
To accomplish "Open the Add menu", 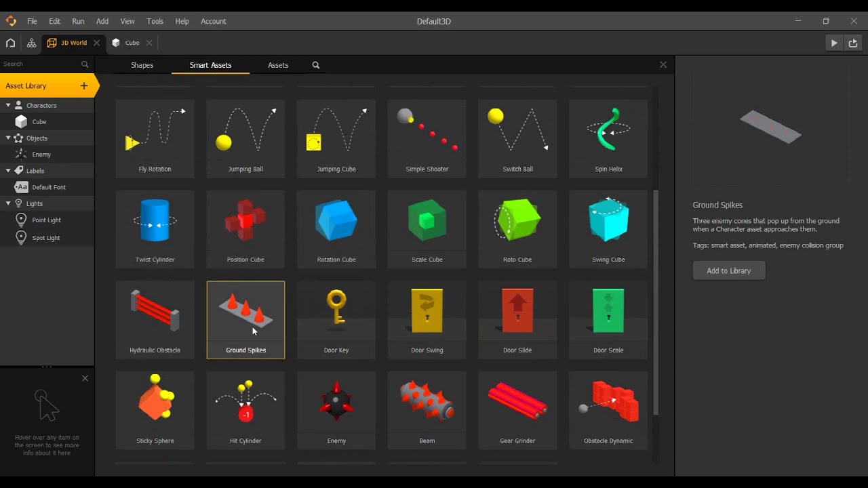I will [102, 21].
